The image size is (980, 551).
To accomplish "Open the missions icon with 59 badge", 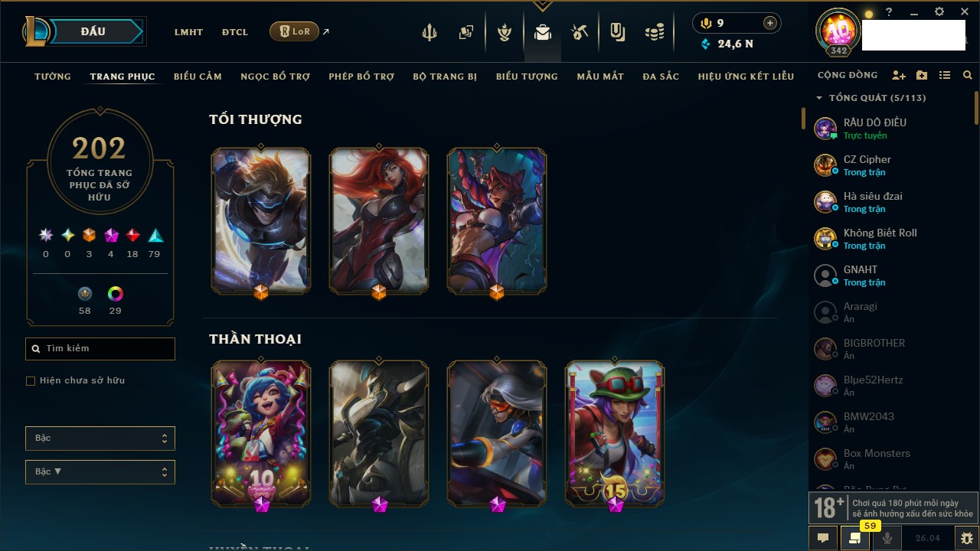I will click(855, 538).
